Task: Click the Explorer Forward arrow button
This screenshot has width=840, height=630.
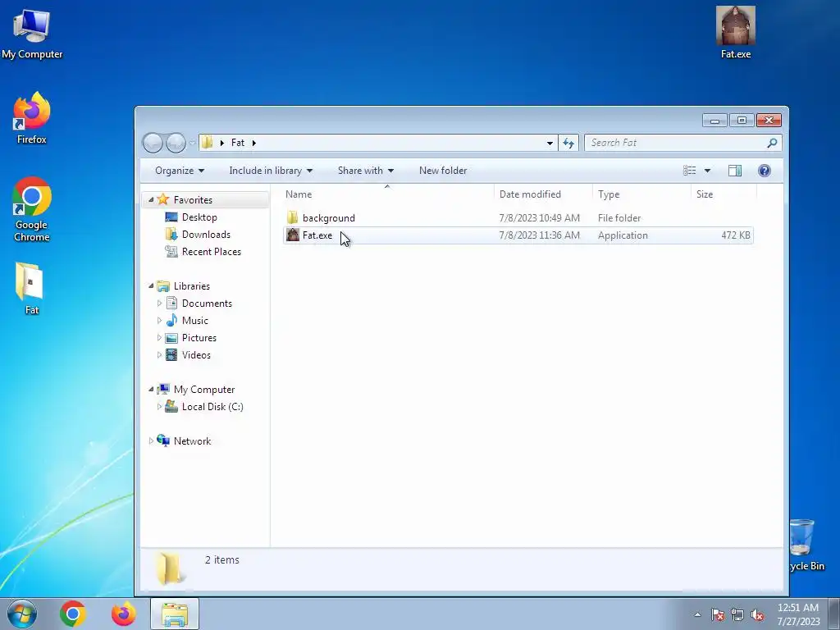Action: click(176, 143)
